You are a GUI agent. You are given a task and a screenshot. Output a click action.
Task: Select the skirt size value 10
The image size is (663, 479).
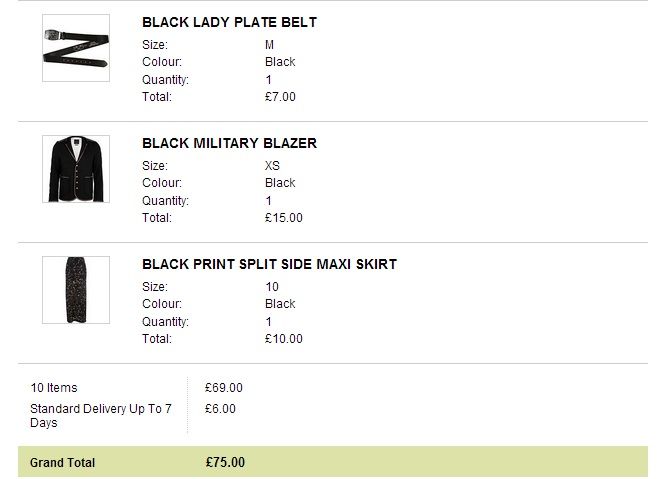point(272,287)
